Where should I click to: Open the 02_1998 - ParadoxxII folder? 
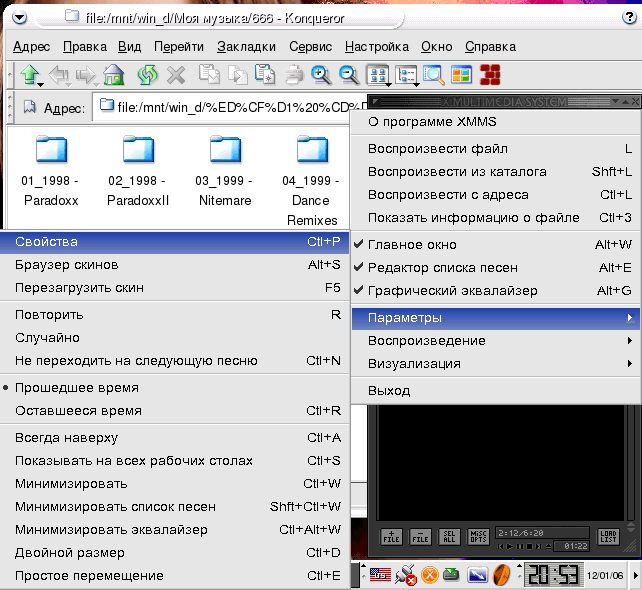[x=138, y=170]
